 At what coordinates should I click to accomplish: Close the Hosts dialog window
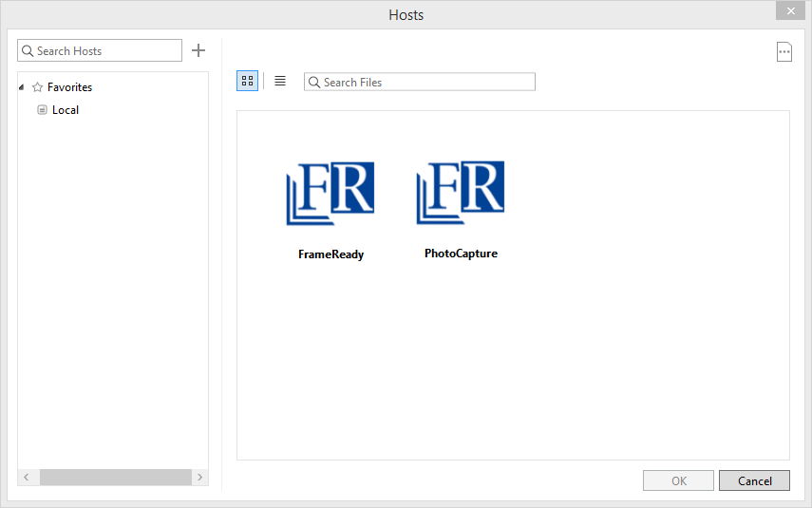pyautogui.click(x=790, y=10)
